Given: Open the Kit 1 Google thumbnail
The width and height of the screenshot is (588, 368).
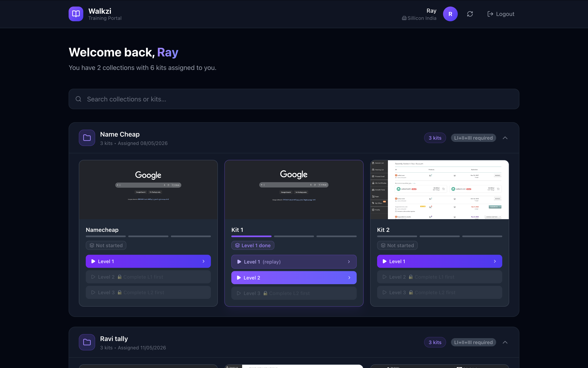Looking at the screenshot, I should pyautogui.click(x=294, y=190).
